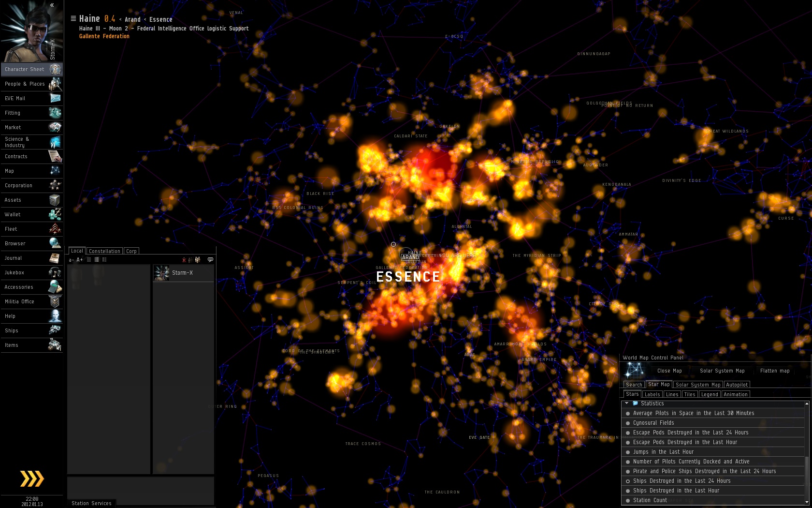Switch to the Tiles sub-tab

(690, 394)
